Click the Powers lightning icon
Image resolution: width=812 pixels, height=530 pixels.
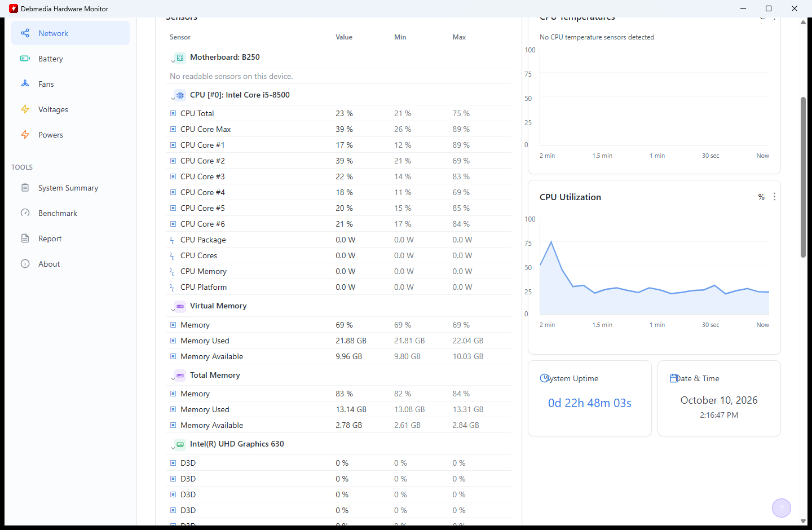pyautogui.click(x=25, y=135)
